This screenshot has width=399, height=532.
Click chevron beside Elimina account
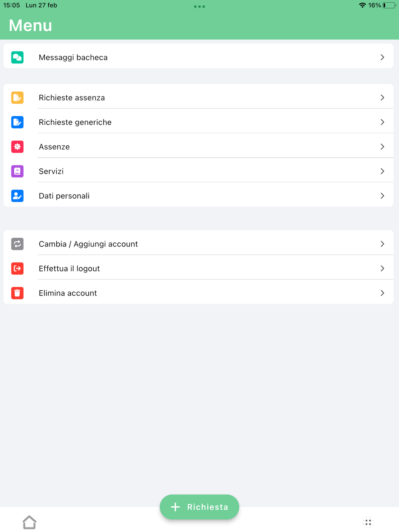(382, 293)
